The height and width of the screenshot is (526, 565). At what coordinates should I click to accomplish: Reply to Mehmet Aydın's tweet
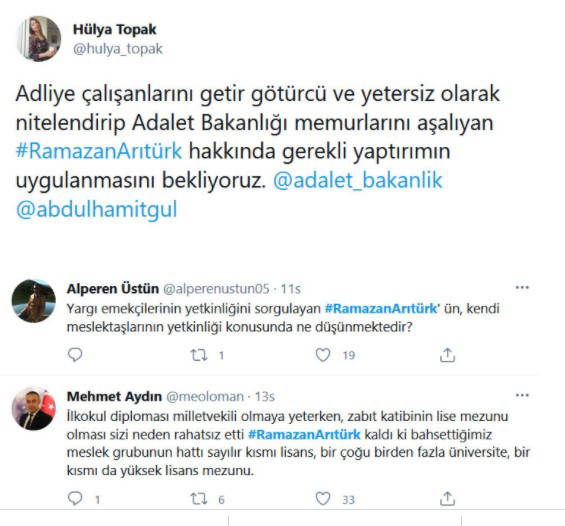click(75, 499)
